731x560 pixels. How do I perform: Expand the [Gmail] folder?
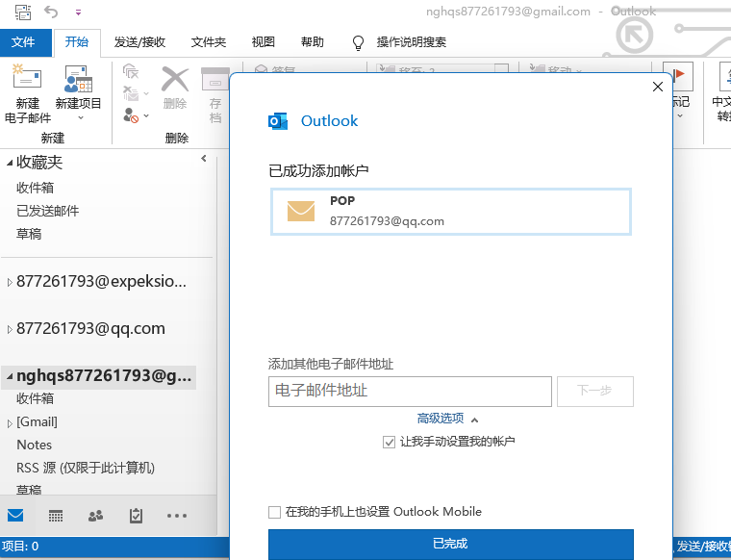click(10, 423)
